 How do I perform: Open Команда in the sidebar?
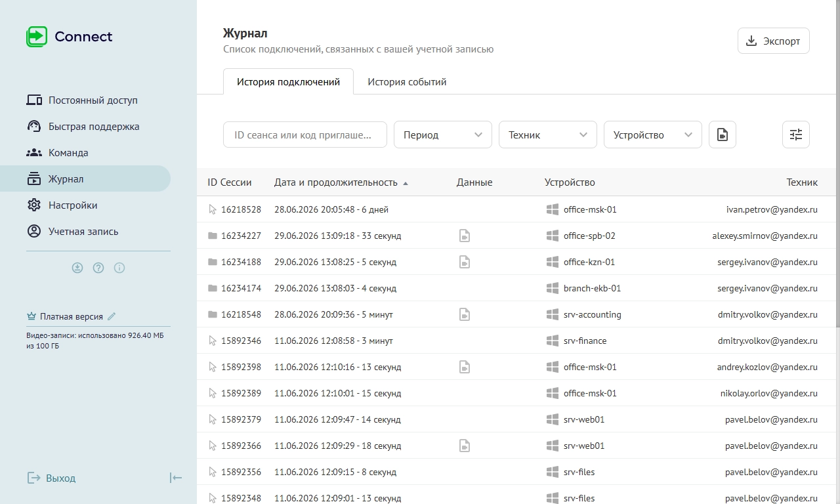(85, 153)
